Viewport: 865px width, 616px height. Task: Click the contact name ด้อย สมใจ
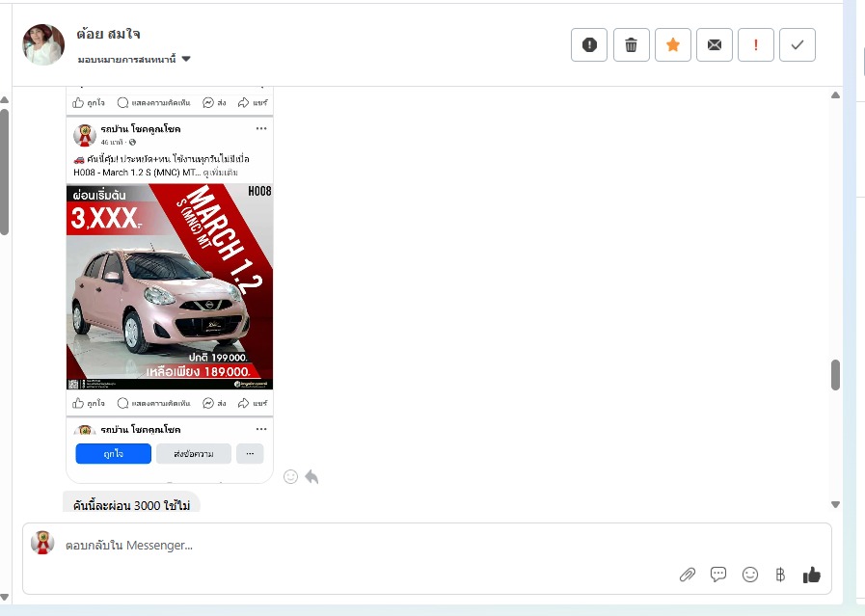tap(108, 34)
